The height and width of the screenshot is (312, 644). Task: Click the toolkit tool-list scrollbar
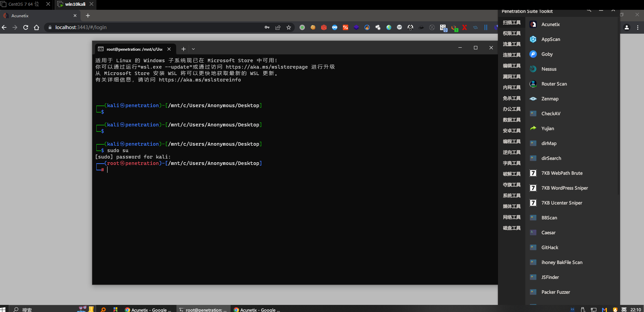point(618,106)
